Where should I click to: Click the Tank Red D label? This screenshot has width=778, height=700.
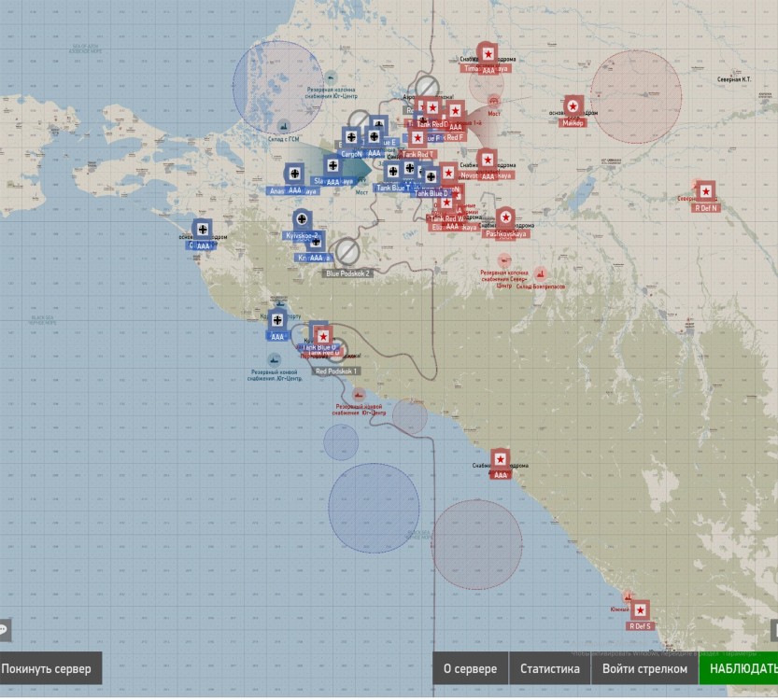pyautogui.click(x=432, y=124)
